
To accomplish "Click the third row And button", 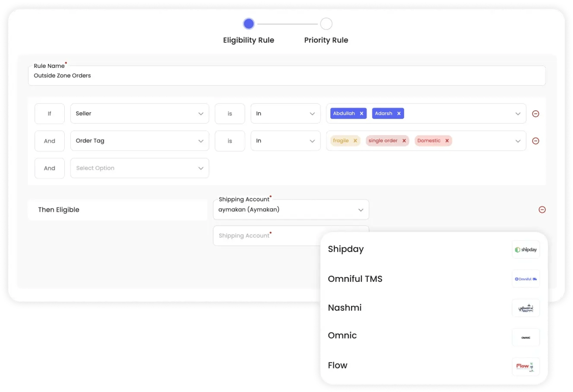I will 49,168.
